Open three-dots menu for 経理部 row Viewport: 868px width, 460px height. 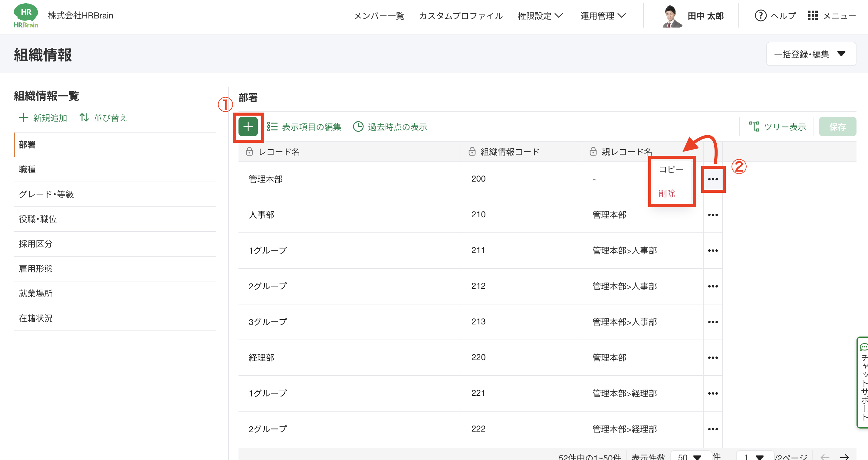pos(713,358)
